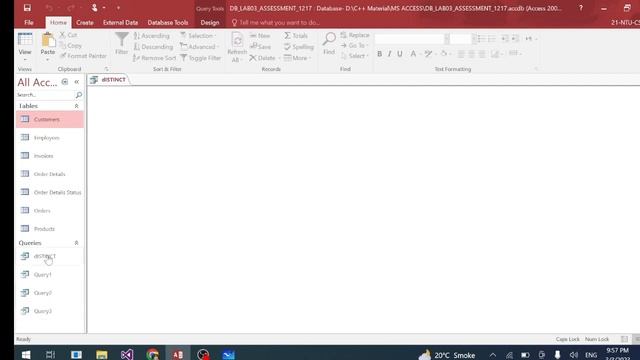
Task: Open the View button in ribbon
Action: (25, 46)
